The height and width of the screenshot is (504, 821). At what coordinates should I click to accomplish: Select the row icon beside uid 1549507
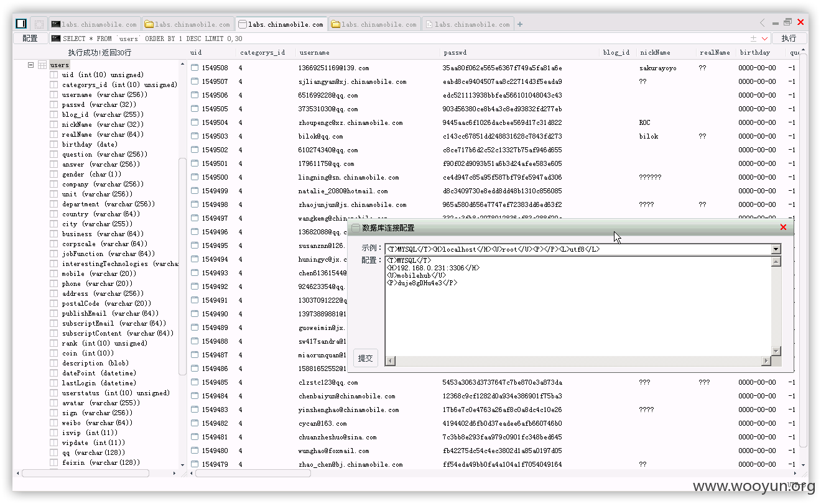195,81
